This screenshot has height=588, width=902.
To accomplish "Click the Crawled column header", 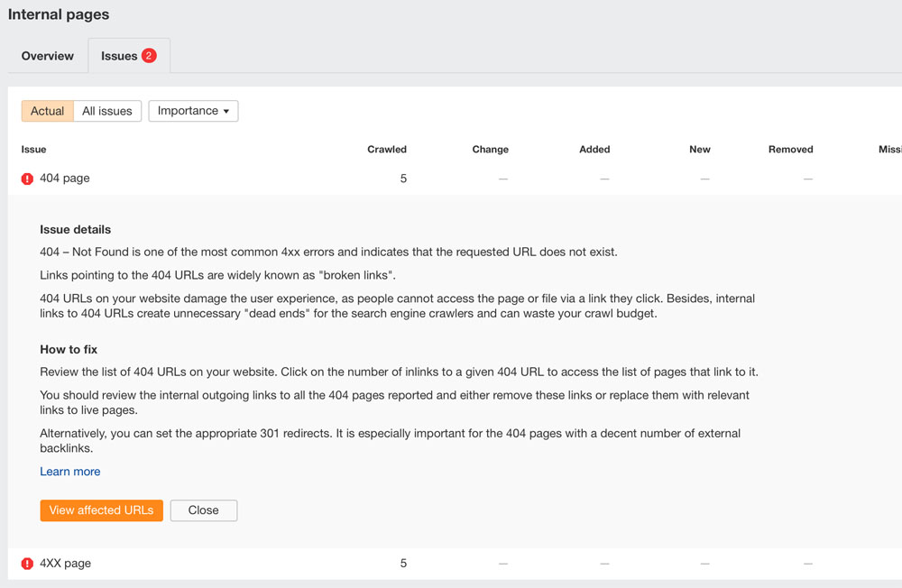I will (387, 149).
